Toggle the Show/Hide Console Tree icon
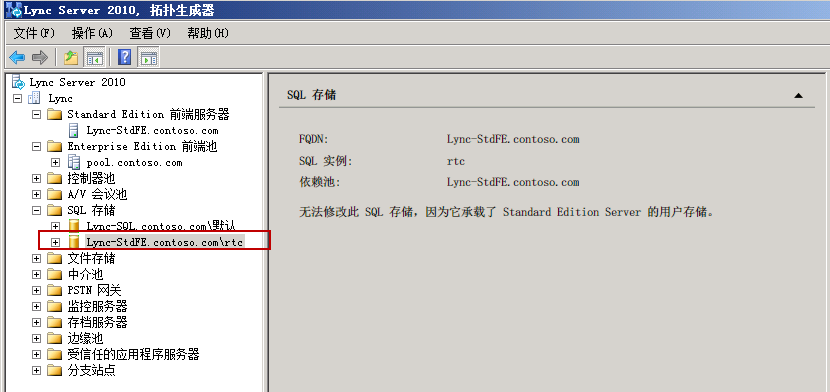 pos(95,57)
